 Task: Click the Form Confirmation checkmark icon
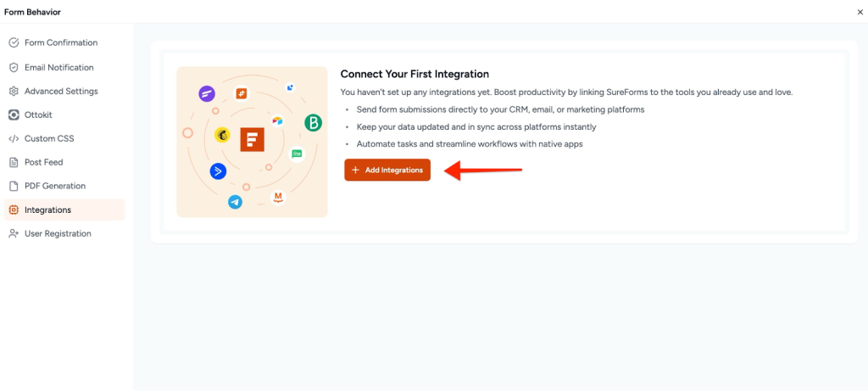tap(14, 42)
